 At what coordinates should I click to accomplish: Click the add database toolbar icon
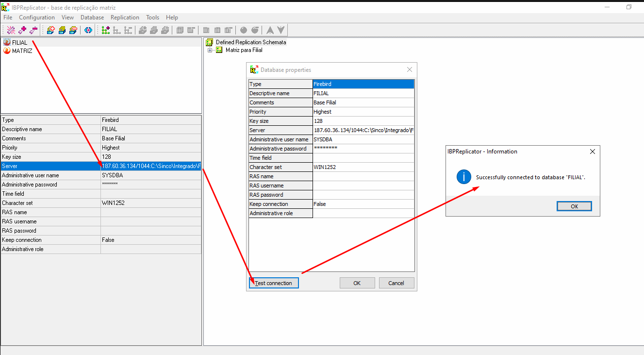[x=50, y=30]
